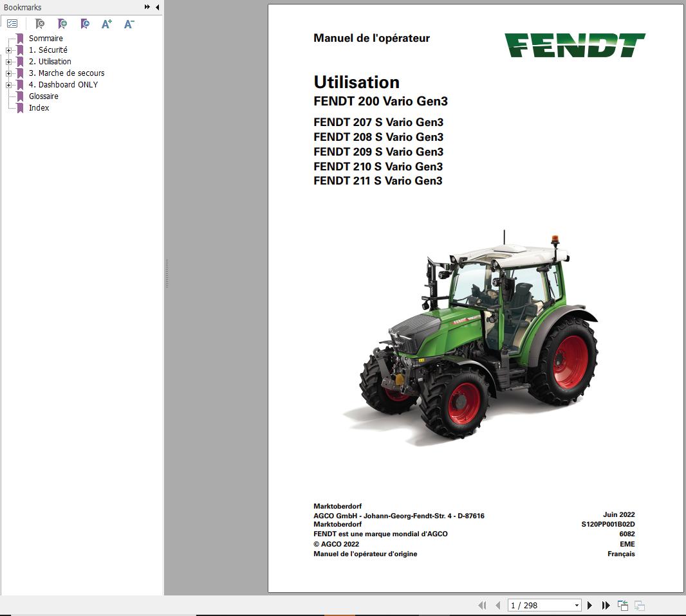Screen dimensions: 686x616
Task: Expand the 1. Sécurité bookmark
Action: click(x=9, y=50)
